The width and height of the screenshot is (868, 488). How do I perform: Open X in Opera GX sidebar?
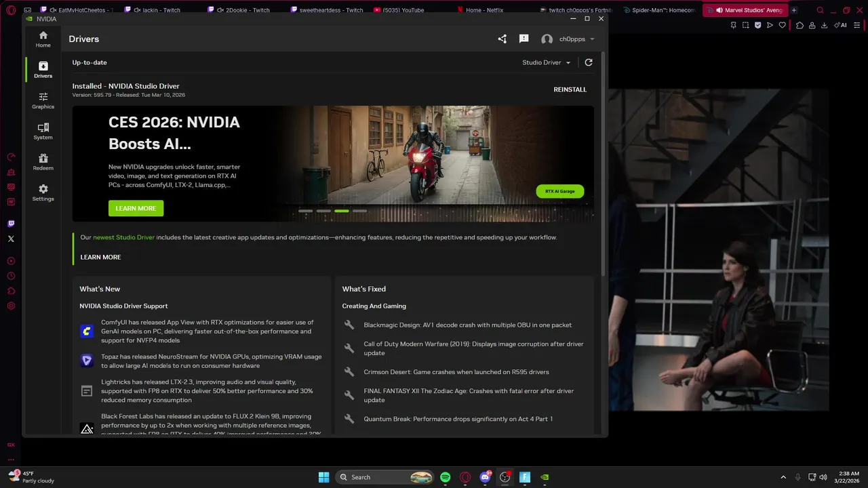click(11, 239)
